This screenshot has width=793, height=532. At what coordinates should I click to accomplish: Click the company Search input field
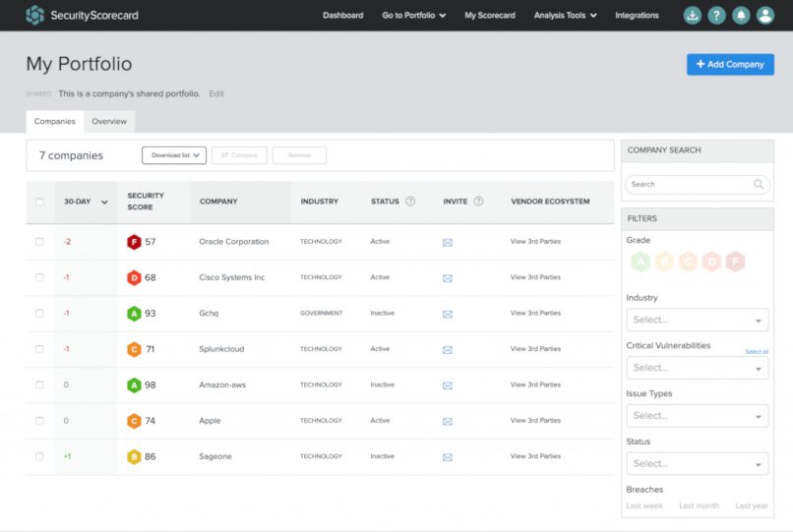point(697,185)
